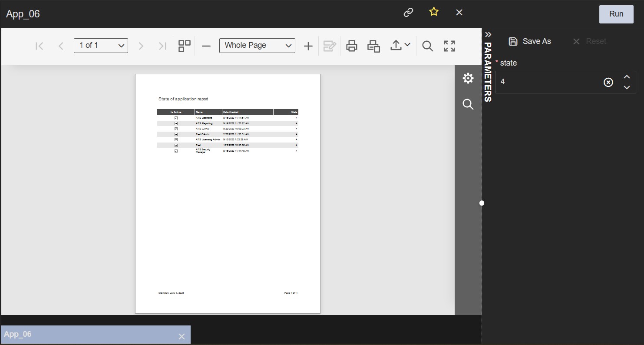Click Save As in parameters panel
Screen dimensions: 644x345
(x=530, y=41)
